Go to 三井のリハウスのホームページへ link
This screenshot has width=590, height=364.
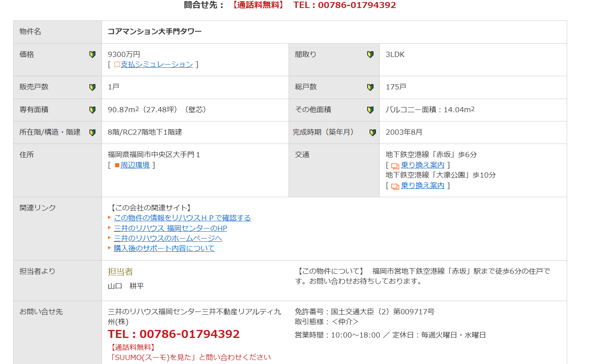(x=168, y=239)
